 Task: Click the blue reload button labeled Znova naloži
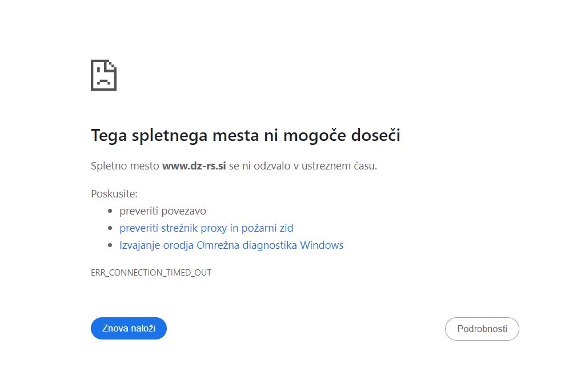coord(129,328)
